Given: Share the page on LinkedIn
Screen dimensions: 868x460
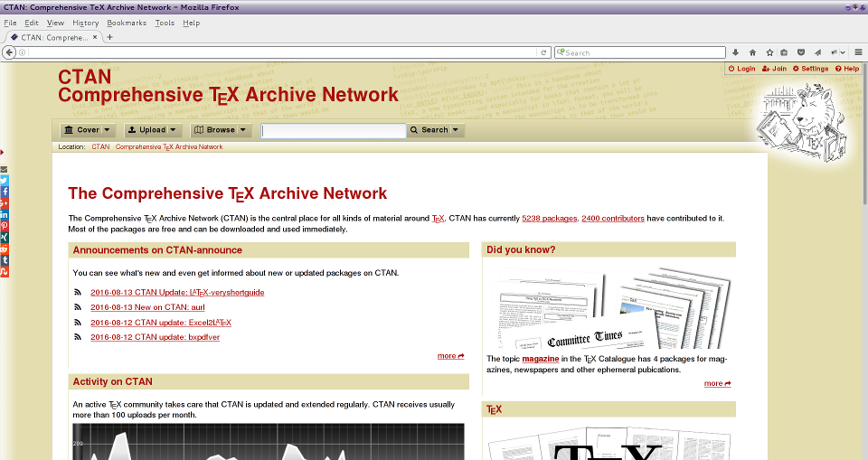Looking at the screenshot, I should (x=4, y=214).
